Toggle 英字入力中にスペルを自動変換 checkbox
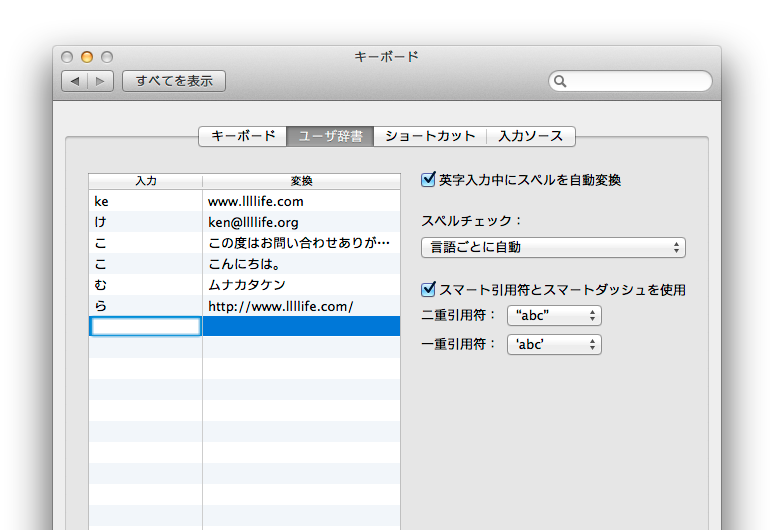Image resolution: width=770 pixels, height=530 pixels. (429, 180)
